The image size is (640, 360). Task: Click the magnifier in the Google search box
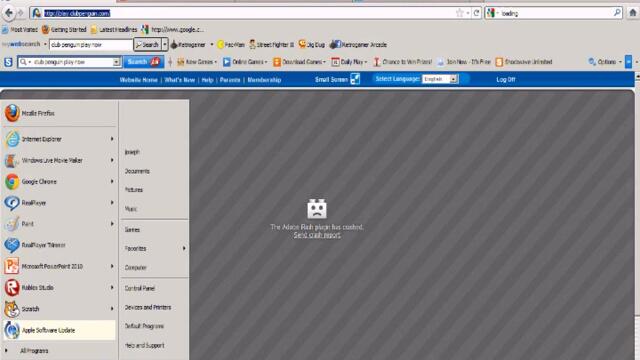click(617, 13)
